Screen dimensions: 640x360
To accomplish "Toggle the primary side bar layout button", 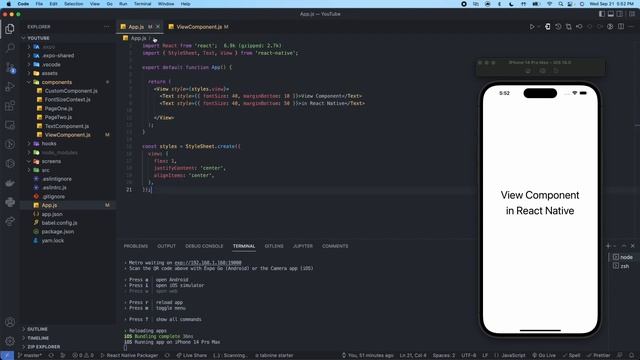I will (602, 14).
